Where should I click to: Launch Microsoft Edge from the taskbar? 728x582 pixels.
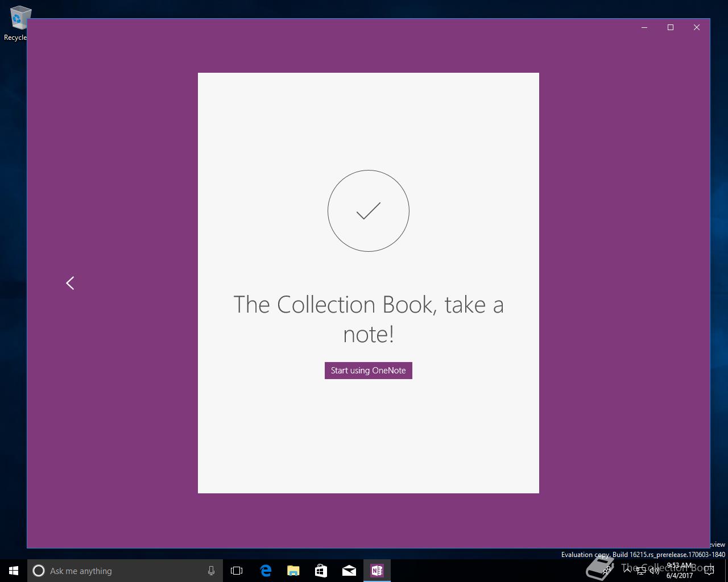tap(266, 571)
